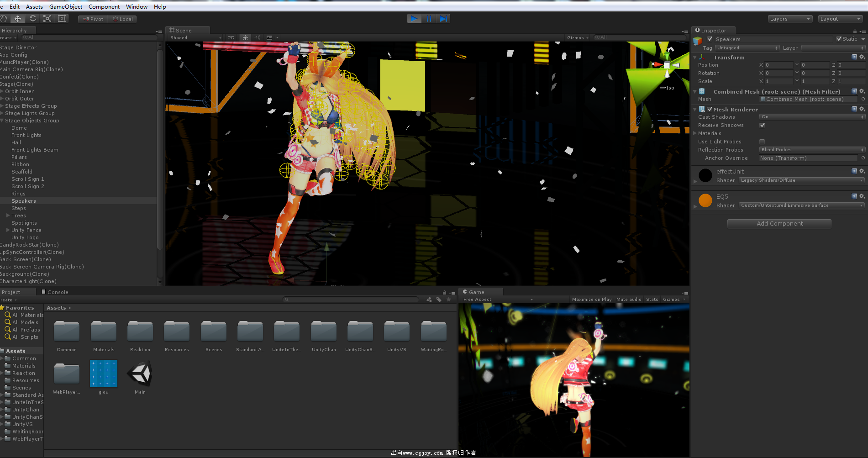Open the Assets menu
This screenshot has height=458, width=868.
click(34, 7)
